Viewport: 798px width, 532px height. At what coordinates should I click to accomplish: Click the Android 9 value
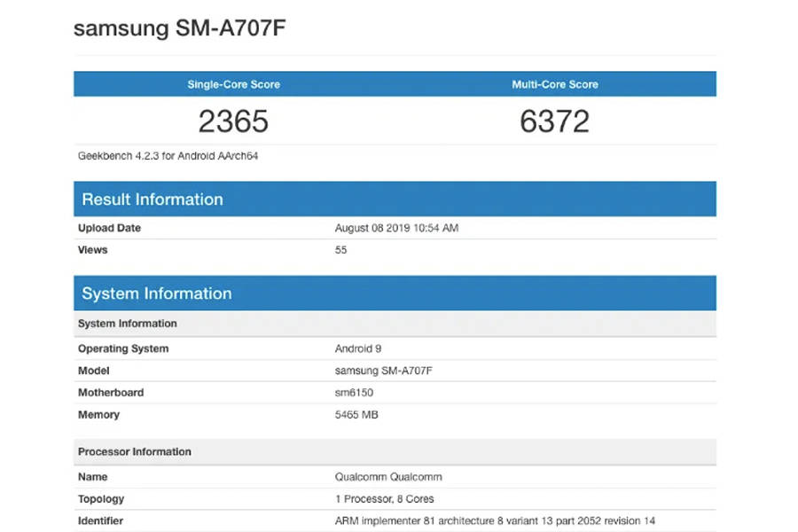click(358, 348)
